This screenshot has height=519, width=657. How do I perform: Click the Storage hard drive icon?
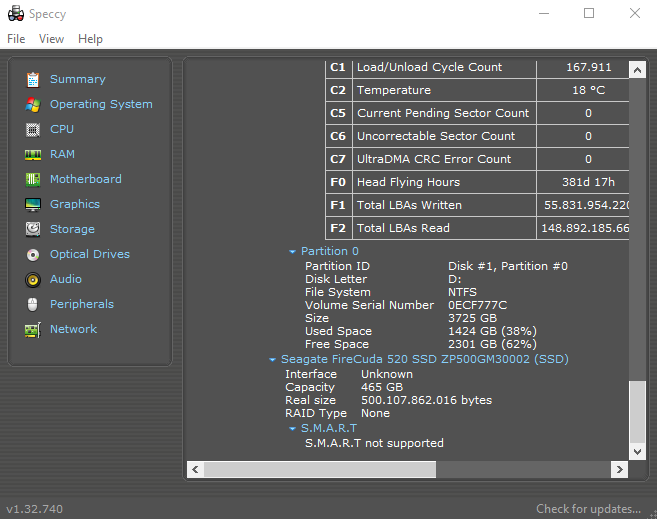pos(33,229)
